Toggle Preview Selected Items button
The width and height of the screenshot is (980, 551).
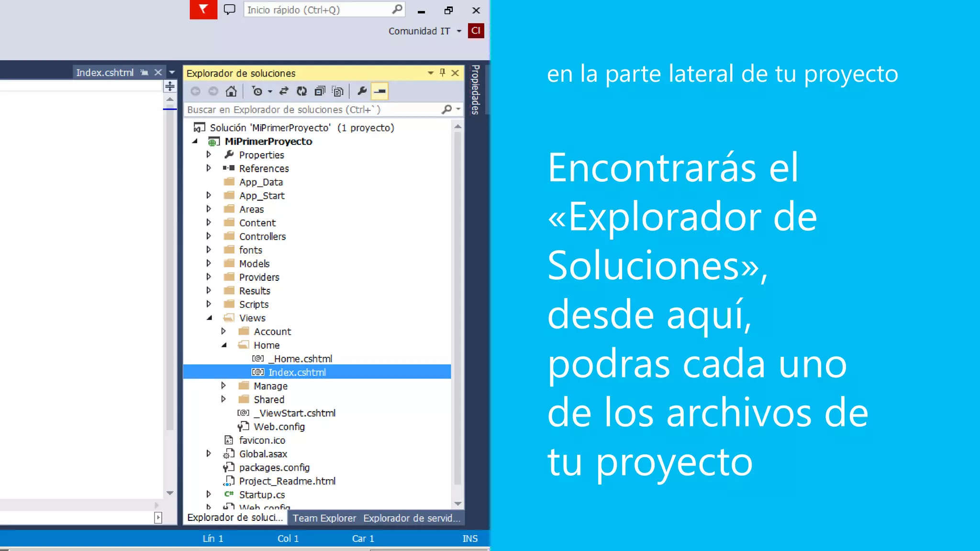click(x=380, y=91)
